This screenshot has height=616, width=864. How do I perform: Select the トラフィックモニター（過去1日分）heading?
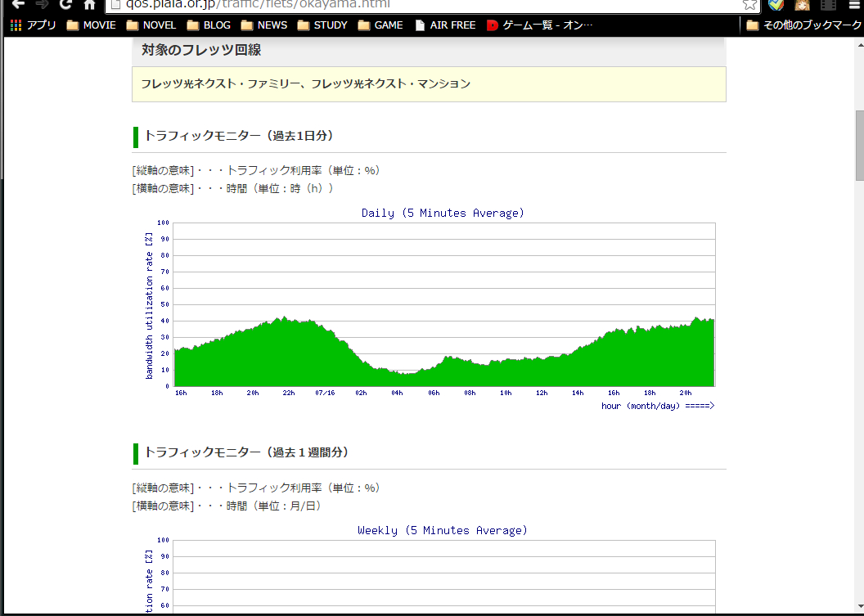pos(240,136)
